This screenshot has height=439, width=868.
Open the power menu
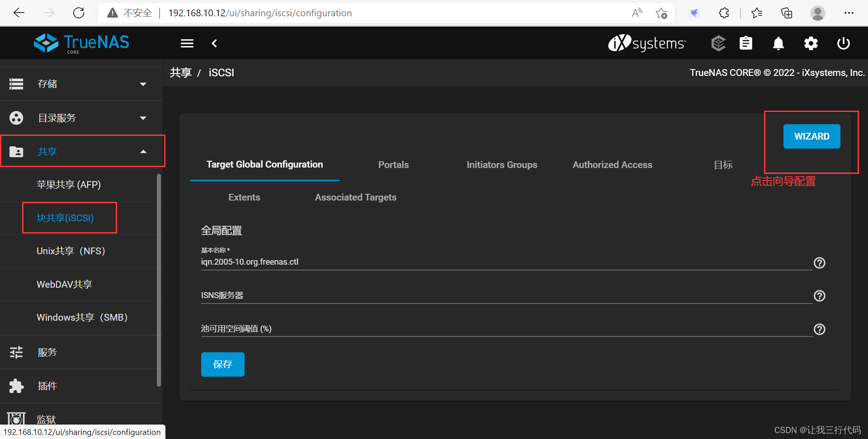[x=844, y=43]
